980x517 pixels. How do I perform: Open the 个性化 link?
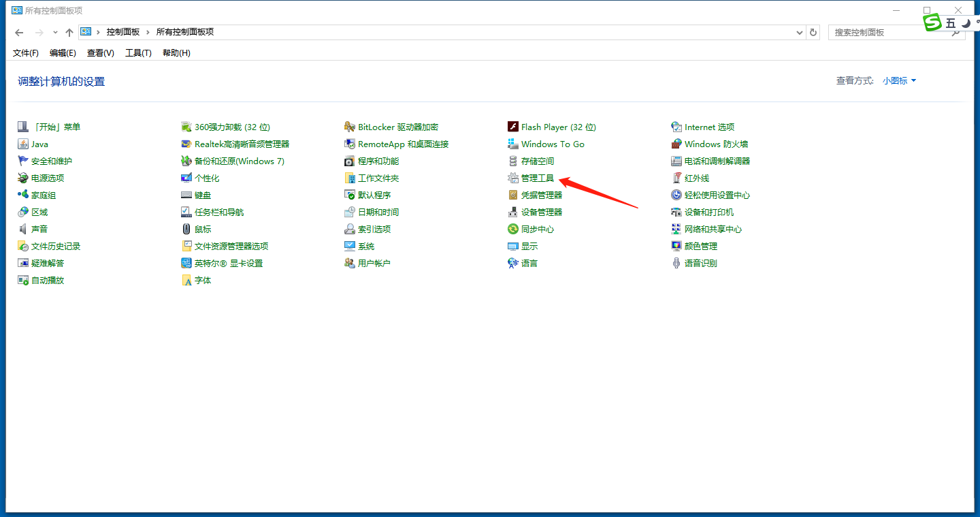pyautogui.click(x=207, y=178)
